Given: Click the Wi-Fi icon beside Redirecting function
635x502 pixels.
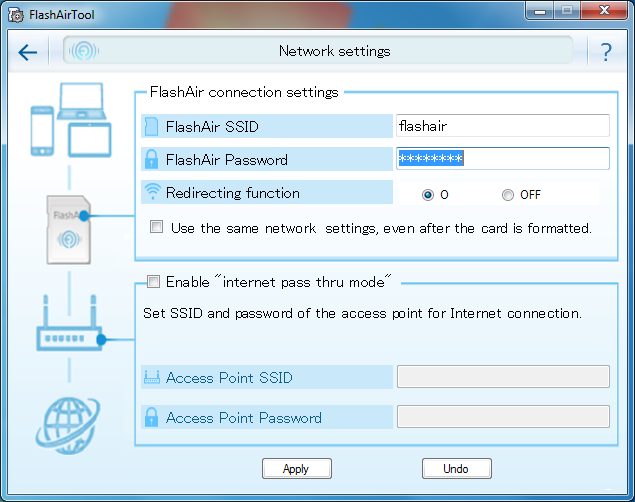Looking at the screenshot, I should click(152, 193).
